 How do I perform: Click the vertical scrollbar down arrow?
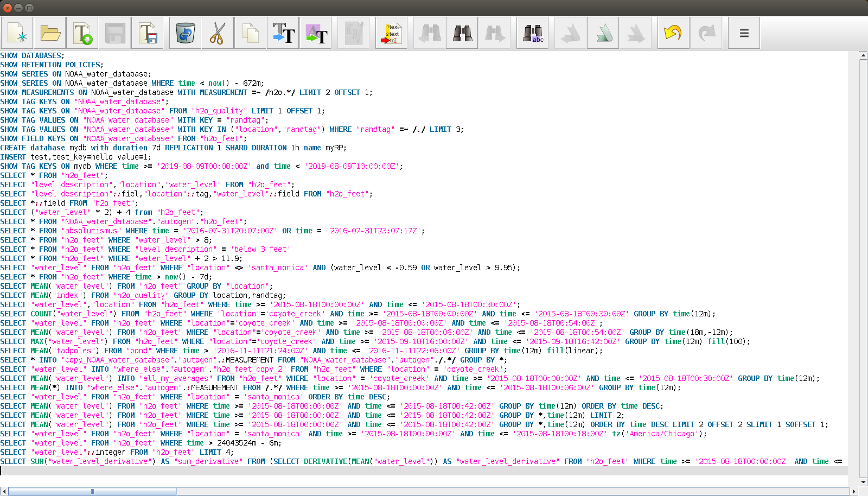[863, 482]
